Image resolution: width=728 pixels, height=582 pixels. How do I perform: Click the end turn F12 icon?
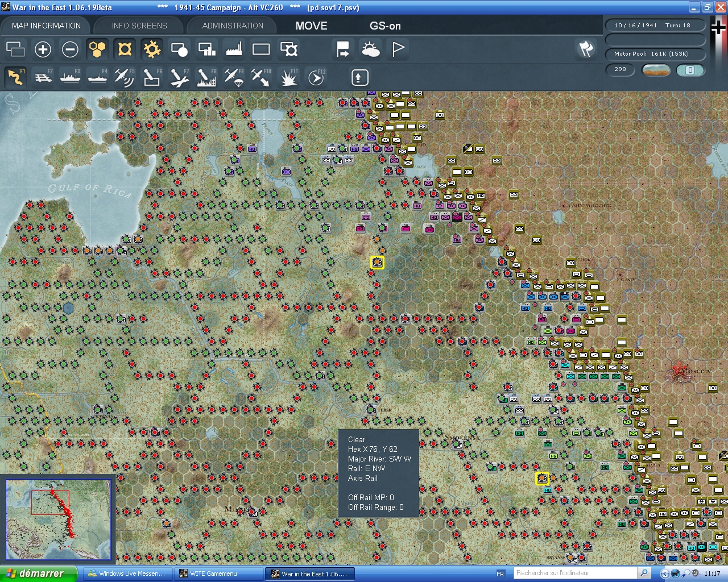pyautogui.click(x=316, y=77)
